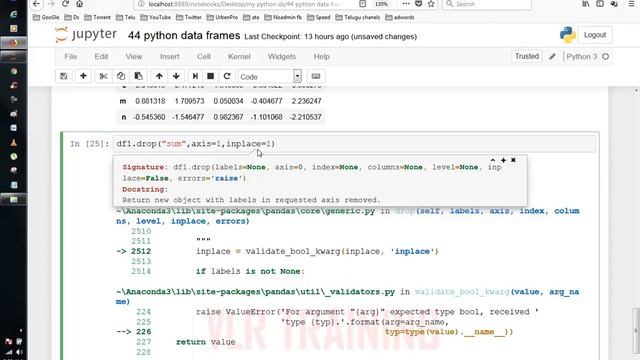Click the Trusted notebook button
The image size is (640, 360).
[527, 56]
